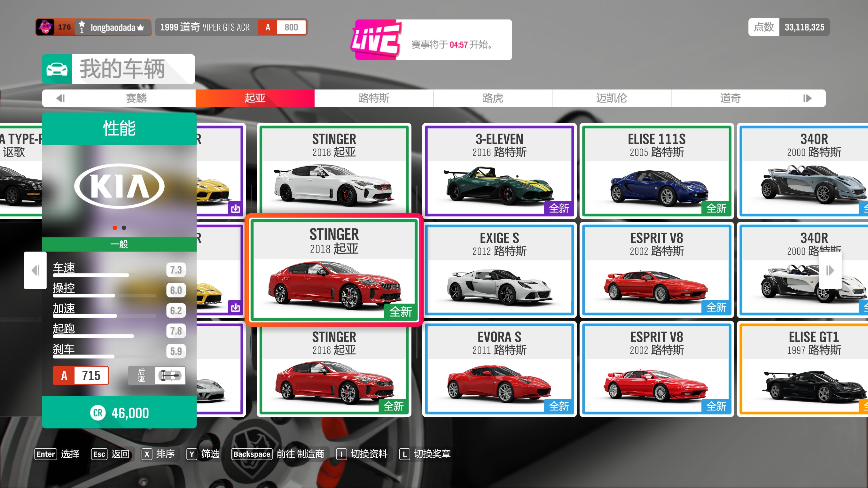The width and height of the screenshot is (868, 488).
Task: Switch to the 迈凯伦 manufacturer tab
Action: 611,98
